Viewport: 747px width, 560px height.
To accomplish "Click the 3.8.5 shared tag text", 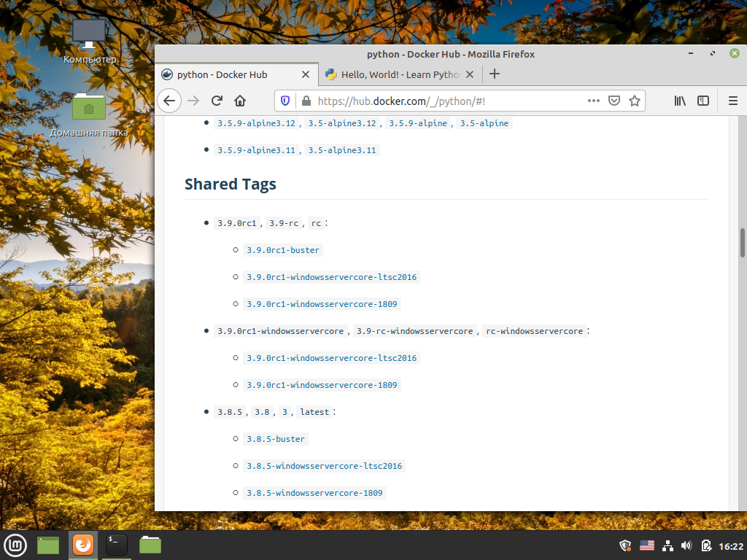I will click(x=230, y=413).
